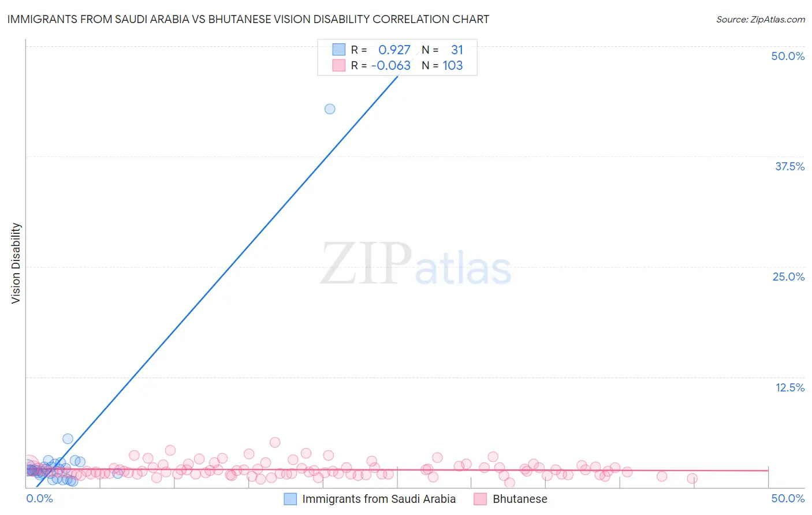Click the N = 103 value in legend
Screen dimensions: 812x515
442,65
